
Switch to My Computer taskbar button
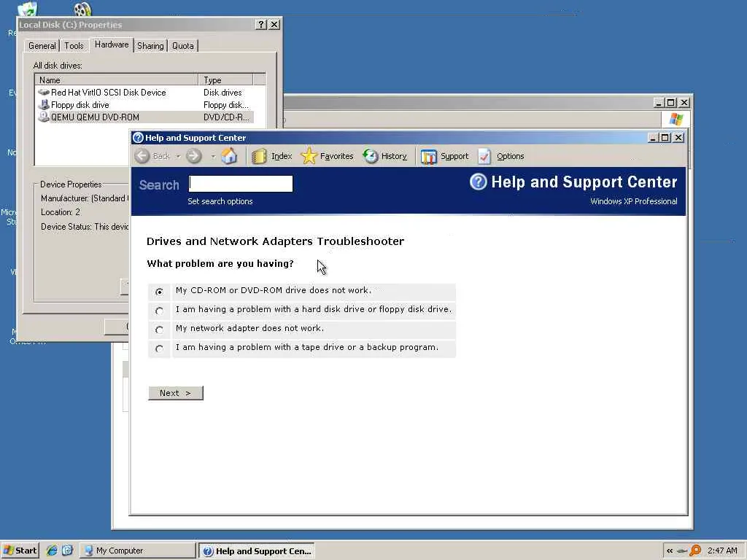(138, 551)
